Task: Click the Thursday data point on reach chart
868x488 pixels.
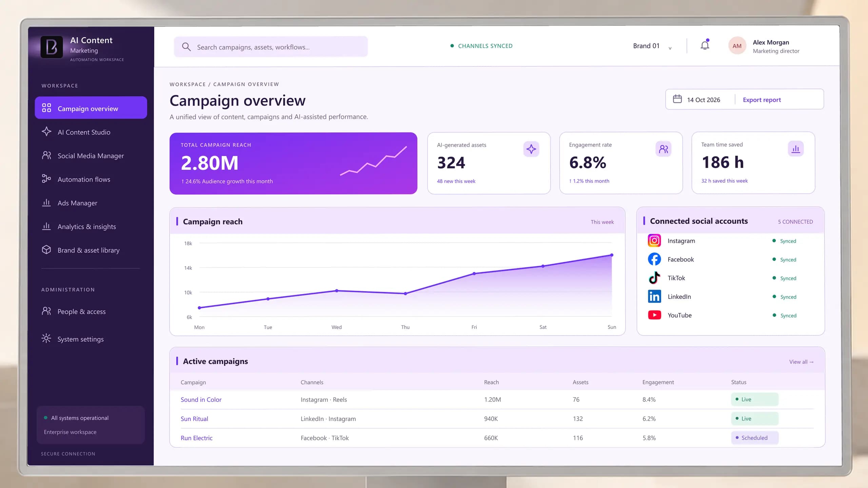Action: tap(405, 294)
